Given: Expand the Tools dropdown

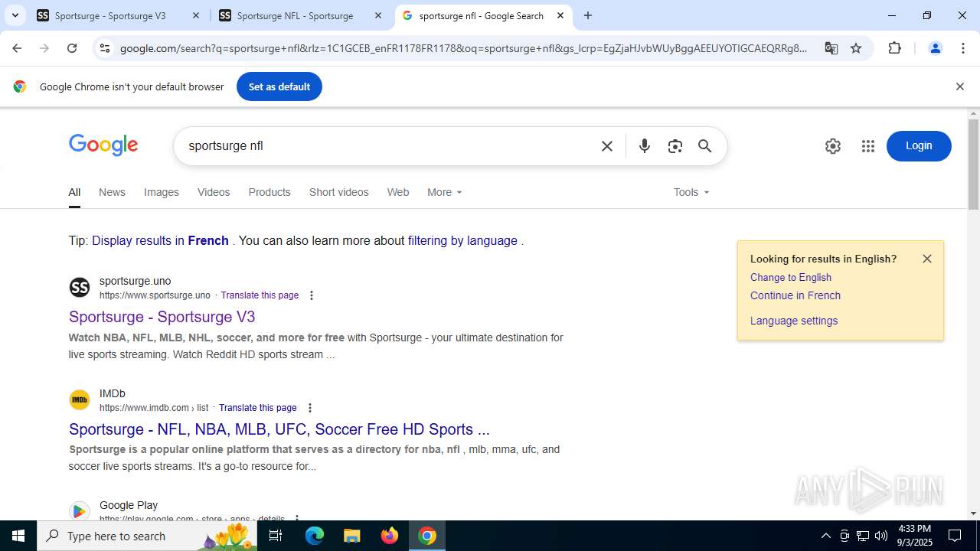Looking at the screenshot, I should coord(691,192).
